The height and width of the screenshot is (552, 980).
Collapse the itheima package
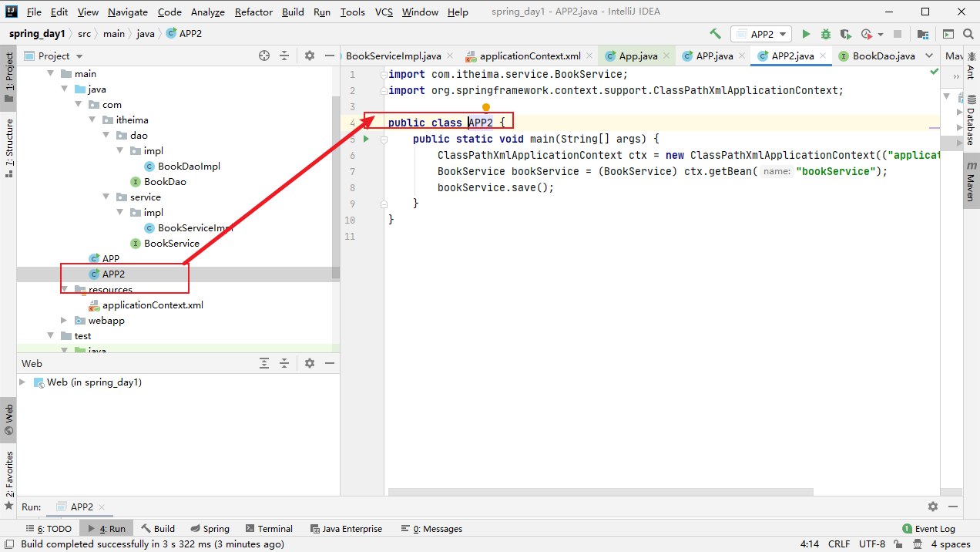(x=92, y=119)
